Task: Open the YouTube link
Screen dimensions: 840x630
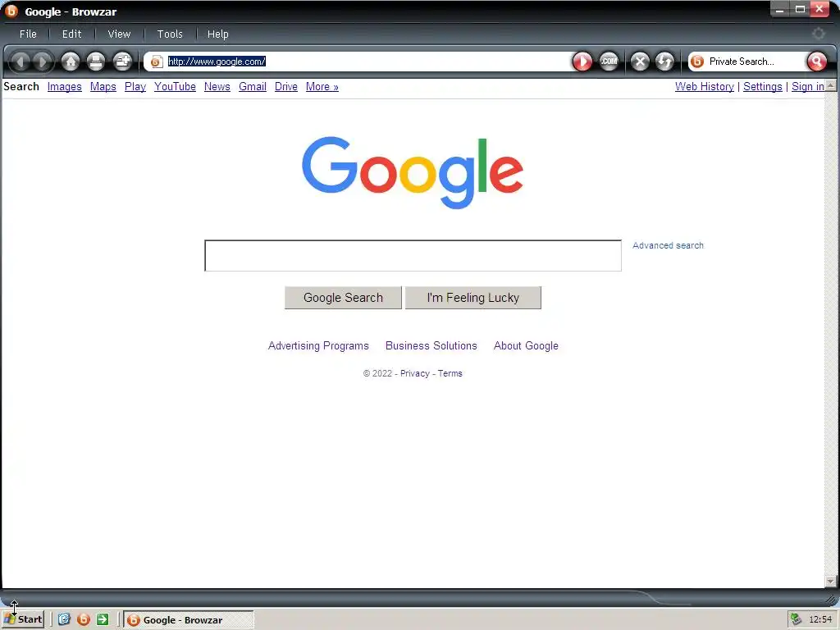Action: pos(176,87)
